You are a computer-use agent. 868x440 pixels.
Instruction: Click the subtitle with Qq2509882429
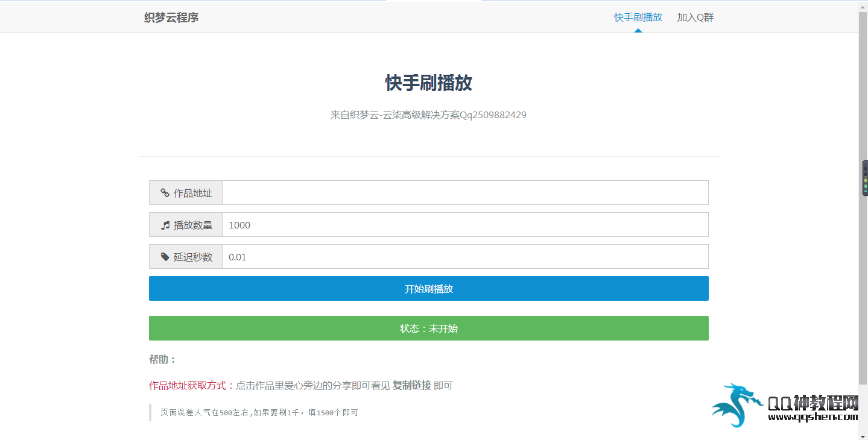click(x=428, y=115)
